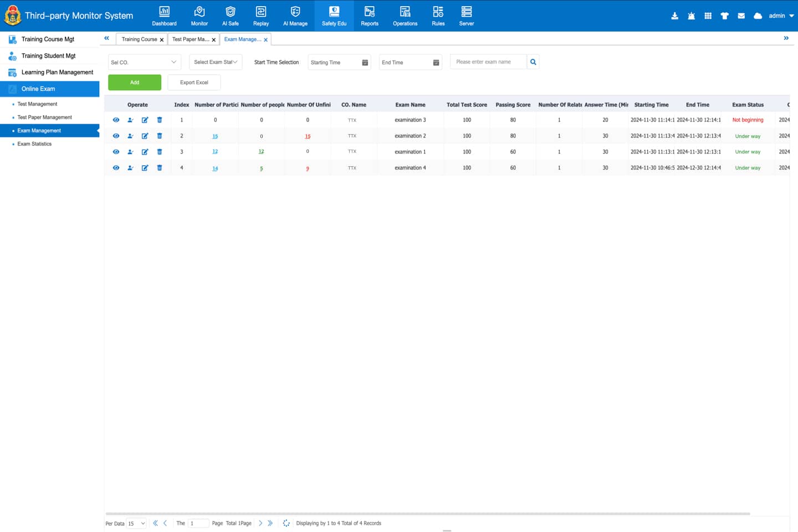Open the Reports module
798x532 pixels.
point(370,16)
